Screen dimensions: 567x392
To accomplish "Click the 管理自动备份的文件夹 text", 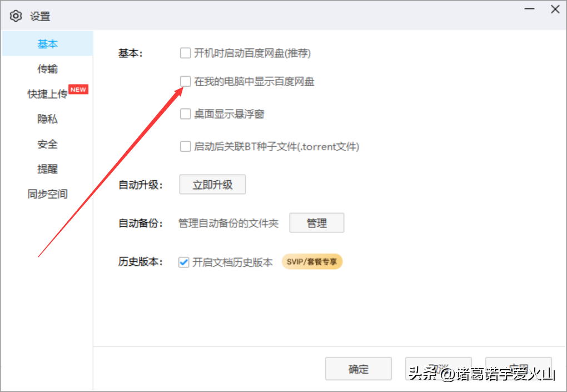I will coord(228,223).
